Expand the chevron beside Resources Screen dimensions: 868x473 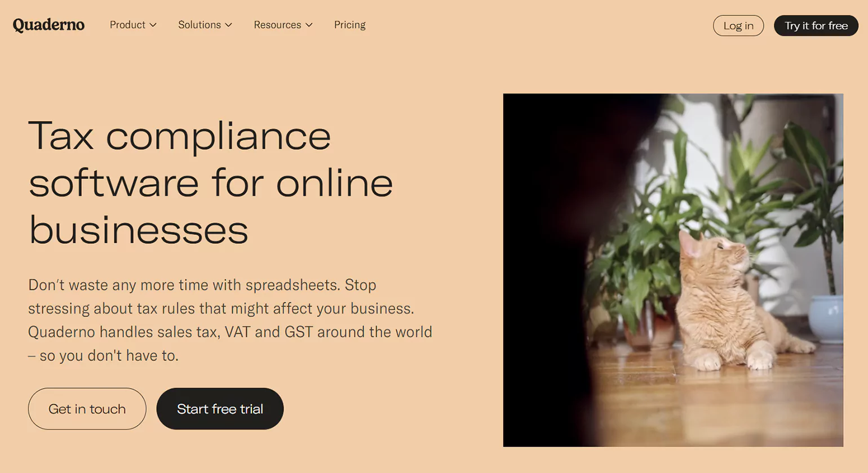click(309, 25)
